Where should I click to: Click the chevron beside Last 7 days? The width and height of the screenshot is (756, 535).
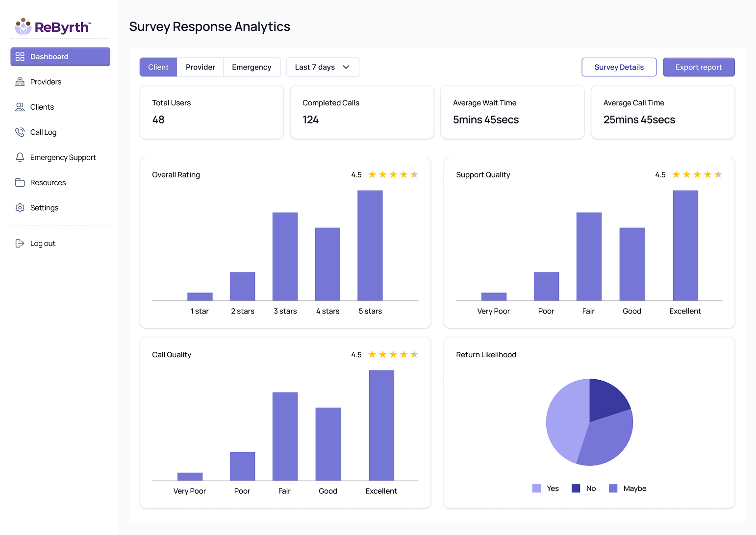tap(346, 67)
